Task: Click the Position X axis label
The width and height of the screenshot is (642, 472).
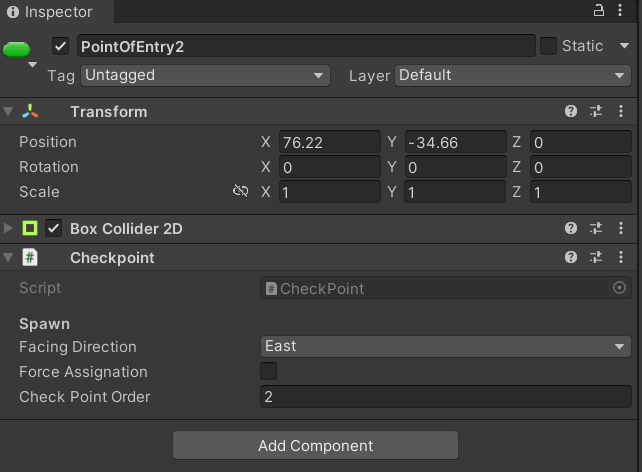Action: [266, 142]
